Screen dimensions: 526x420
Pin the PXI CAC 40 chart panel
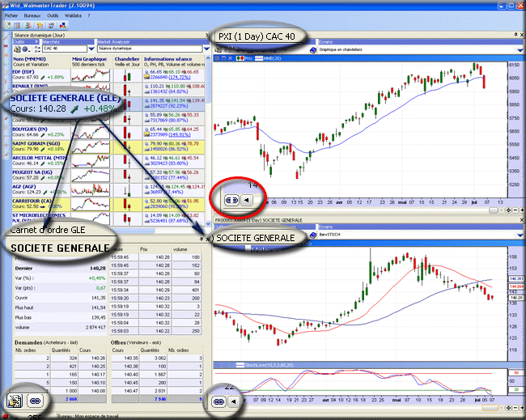(x=515, y=35)
